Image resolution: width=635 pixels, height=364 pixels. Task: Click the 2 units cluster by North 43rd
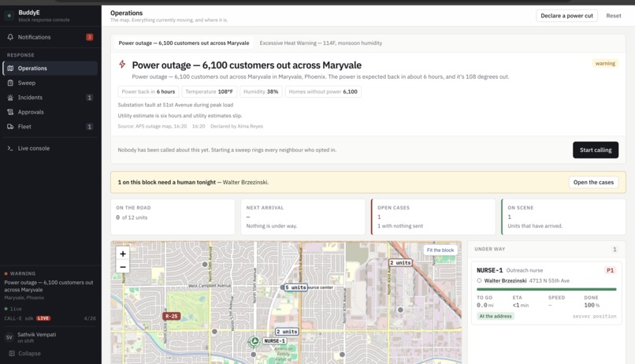click(400, 263)
